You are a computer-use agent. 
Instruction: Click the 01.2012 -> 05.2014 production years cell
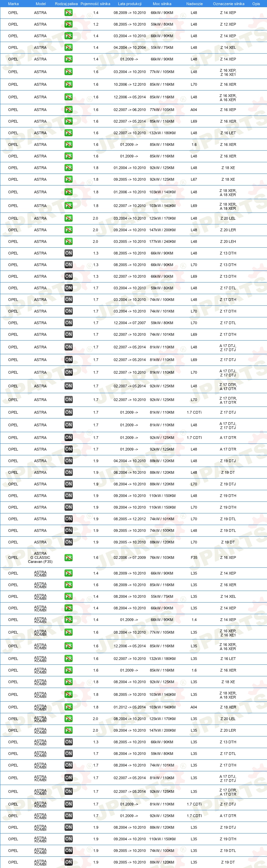point(130,707)
